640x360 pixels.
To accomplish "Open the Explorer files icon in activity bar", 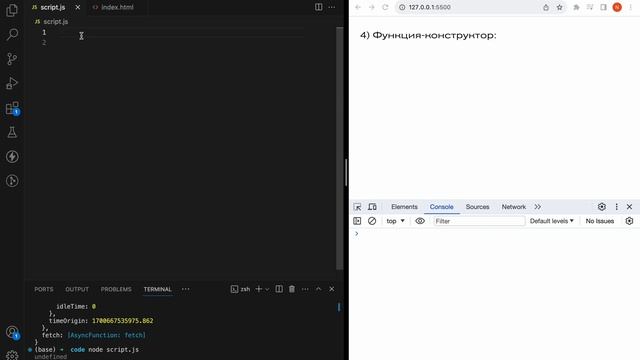I will 12,10.
